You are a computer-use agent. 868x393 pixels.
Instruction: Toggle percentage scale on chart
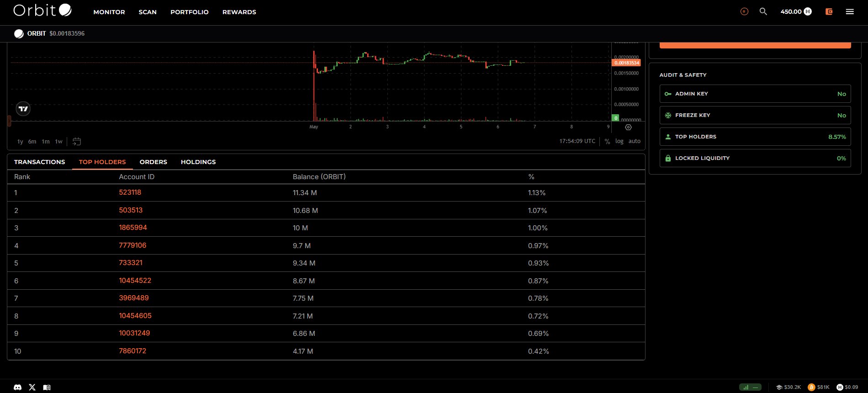[607, 142]
